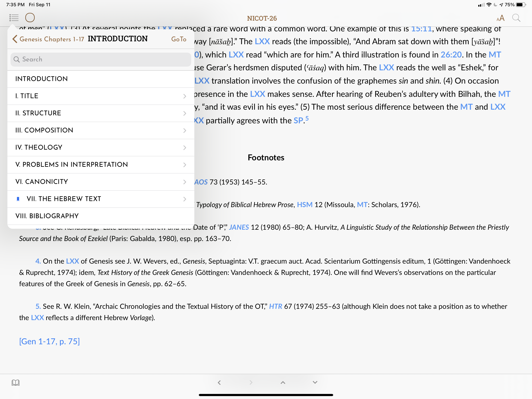This screenshot has height=399, width=532.
Task: Open the 26:20 verse link
Action: pos(451,55)
